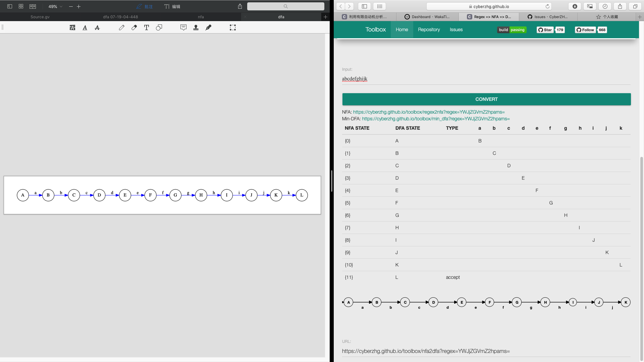Select the strikethrough text tool
This screenshot has width=644, height=362.
[97, 28]
